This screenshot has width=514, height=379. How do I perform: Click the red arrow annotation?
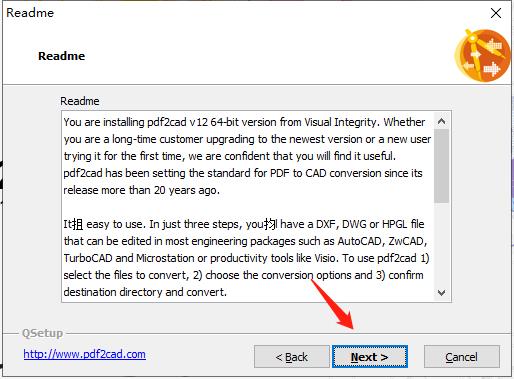(332, 304)
